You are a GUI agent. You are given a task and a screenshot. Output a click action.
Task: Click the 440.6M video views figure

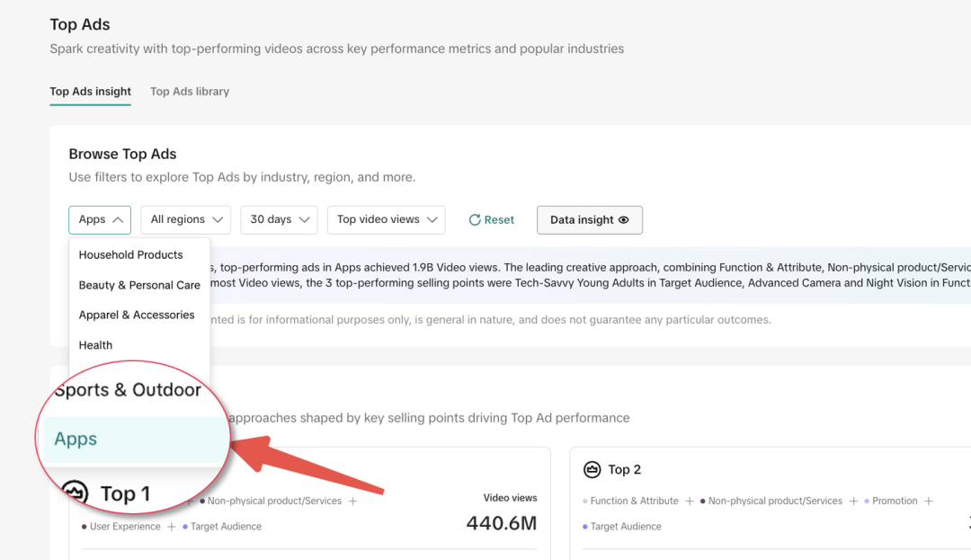click(501, 522)
